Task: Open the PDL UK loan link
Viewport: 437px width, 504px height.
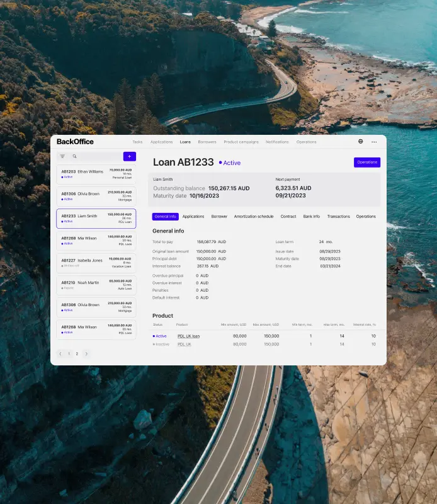Action: click(189, 336)
